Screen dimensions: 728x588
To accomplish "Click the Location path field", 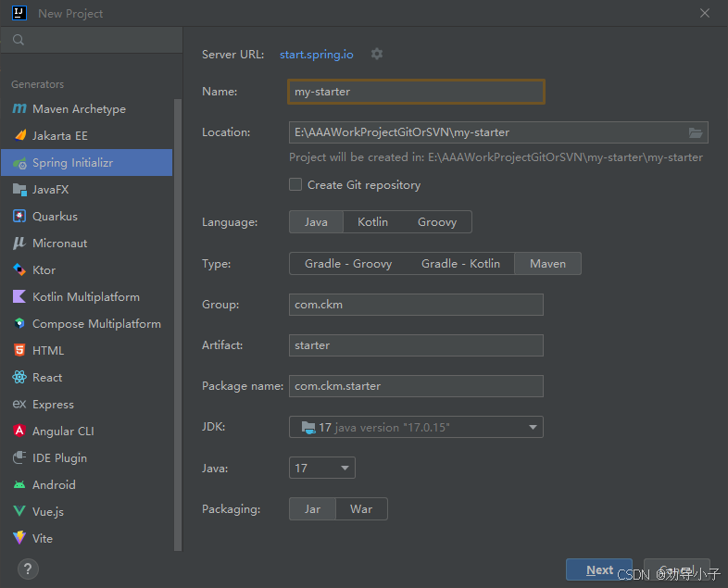I will coord(498,132).
